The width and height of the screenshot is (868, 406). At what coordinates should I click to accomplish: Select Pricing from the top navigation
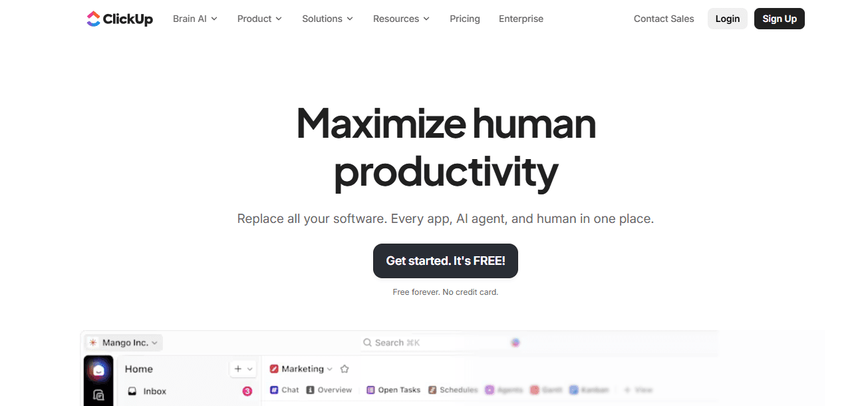click(x=464, y=19)
